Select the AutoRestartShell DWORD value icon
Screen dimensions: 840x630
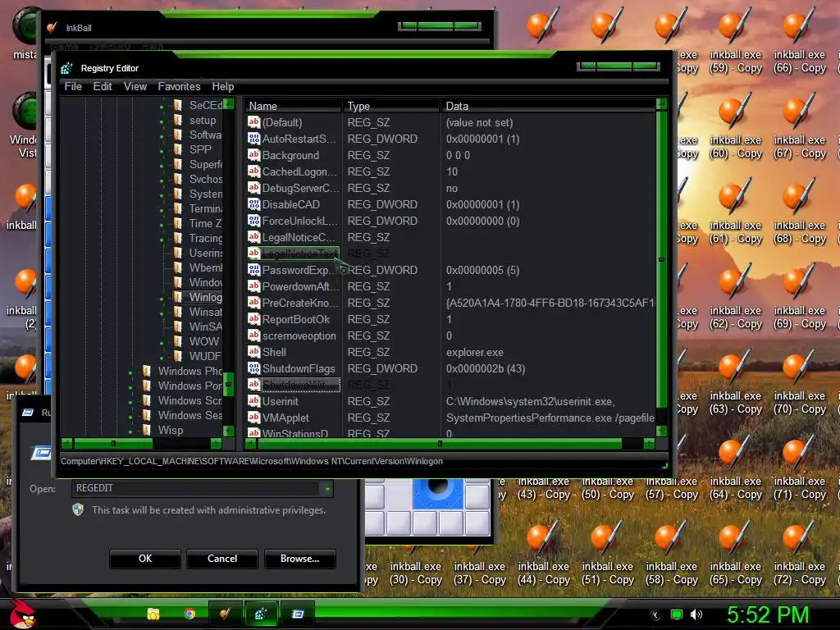254,139
